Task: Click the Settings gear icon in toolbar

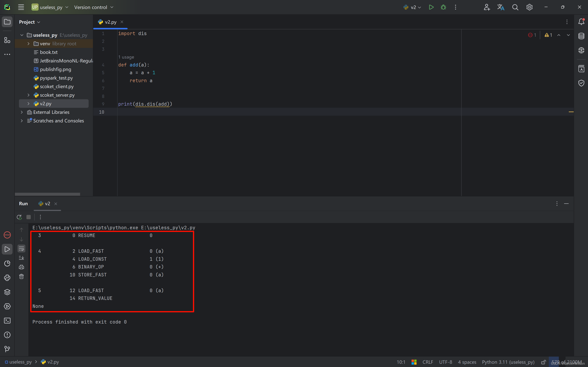Action: [530, 7]
